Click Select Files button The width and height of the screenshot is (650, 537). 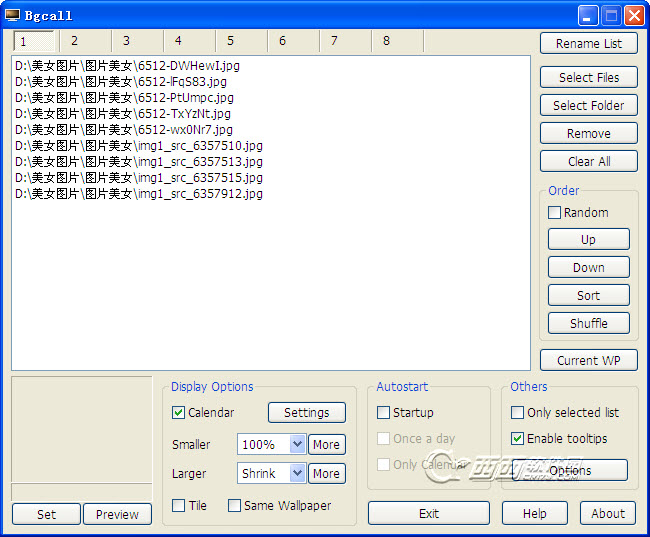click(589, 78)
